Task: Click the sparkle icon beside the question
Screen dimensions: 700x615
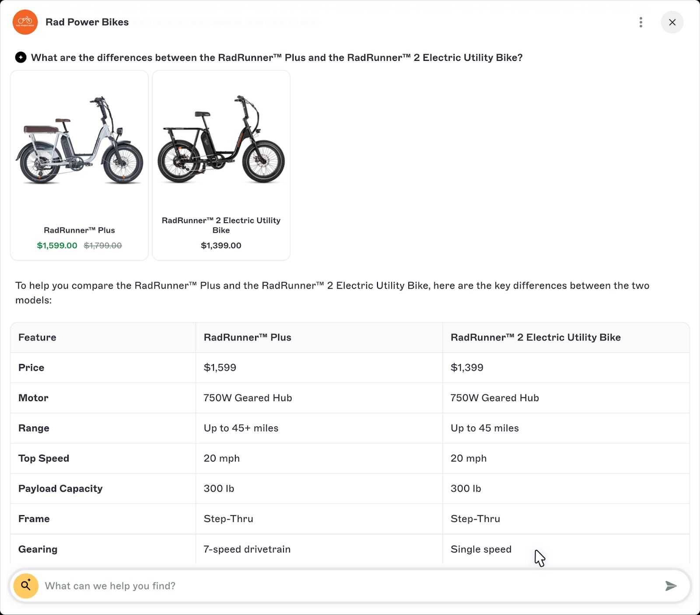Action: coord(21,57)
